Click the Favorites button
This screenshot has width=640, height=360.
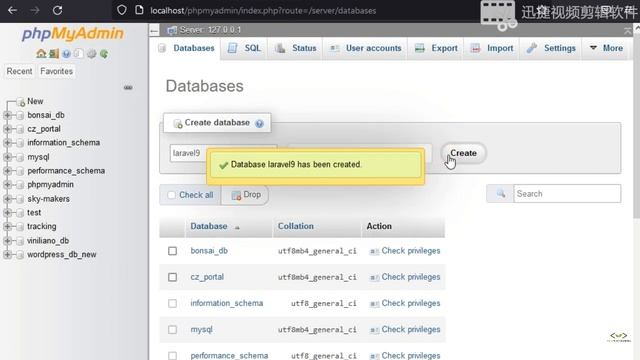(x=56, y=71)
